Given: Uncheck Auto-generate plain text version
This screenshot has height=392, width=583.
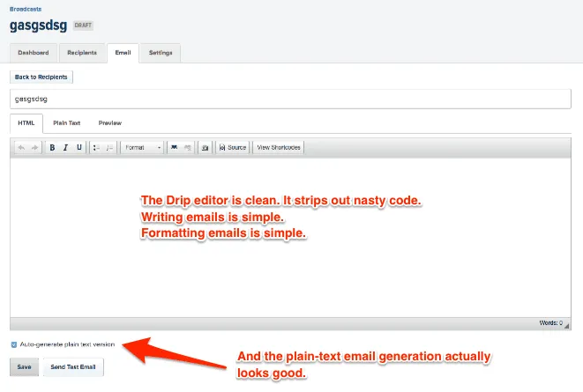Looking at the screenshot, I should pos(14,344).
